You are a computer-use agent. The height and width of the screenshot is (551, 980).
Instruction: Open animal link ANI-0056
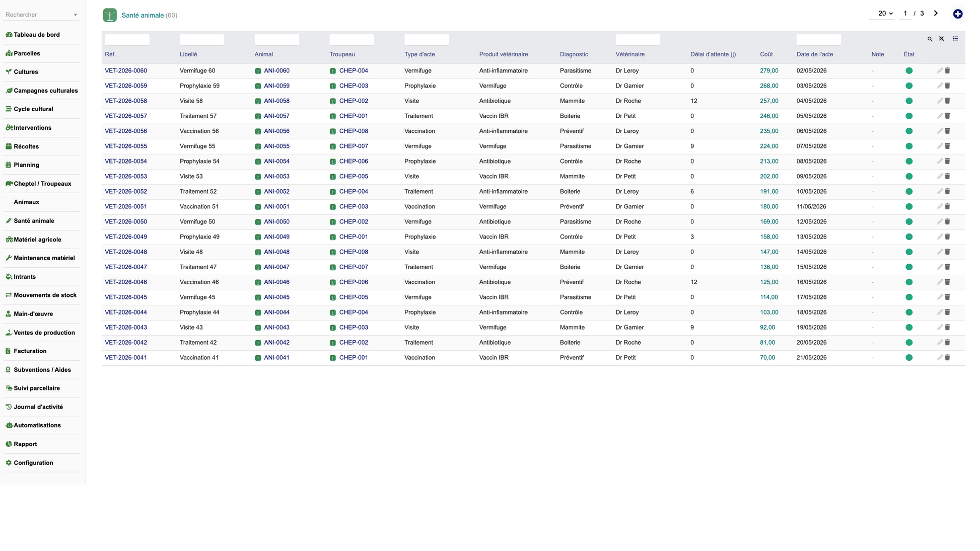pyautogui.click(x=276, y=131)
